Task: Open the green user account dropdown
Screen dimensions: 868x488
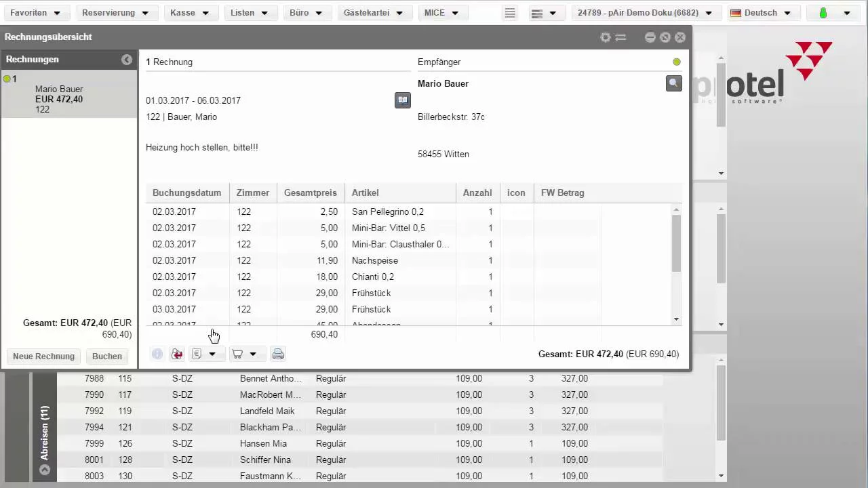Action: pyautogui.click(x=834, y=13)
